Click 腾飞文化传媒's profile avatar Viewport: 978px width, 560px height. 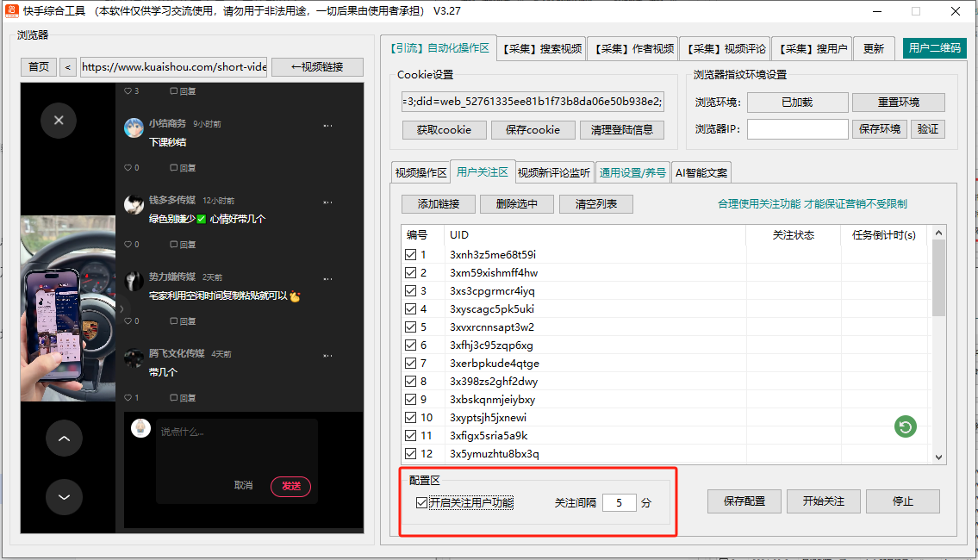click(x=134, y=358)
